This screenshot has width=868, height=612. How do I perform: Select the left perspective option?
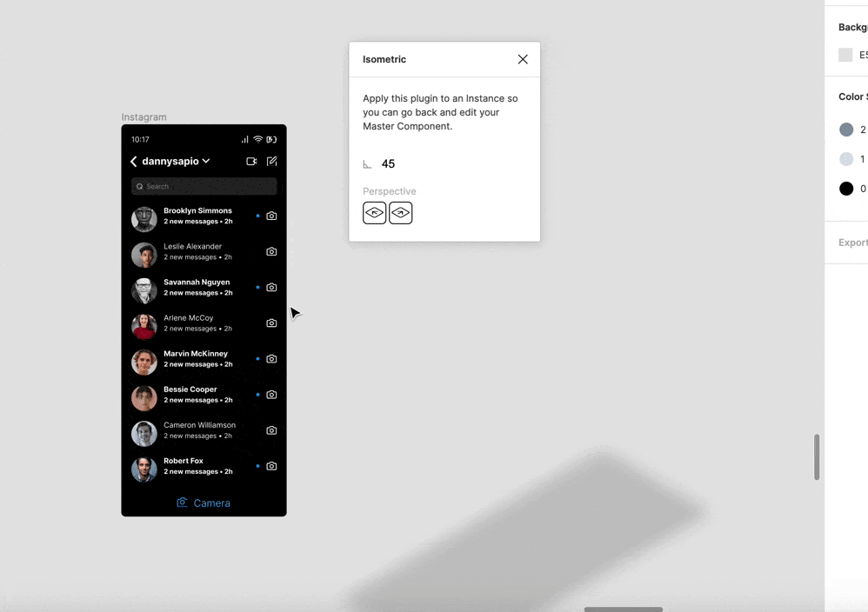click(x=374, y=213)
